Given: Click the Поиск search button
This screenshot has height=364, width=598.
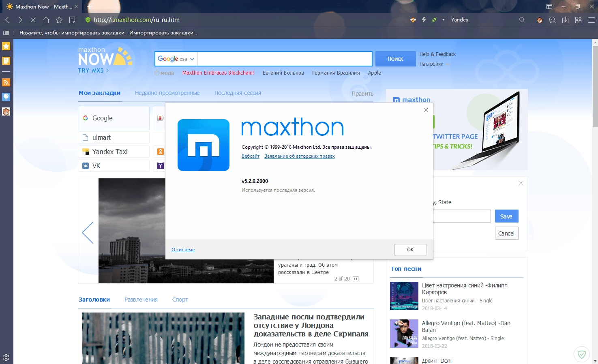Looking at the screenshot, I should (x=395, y=59).
